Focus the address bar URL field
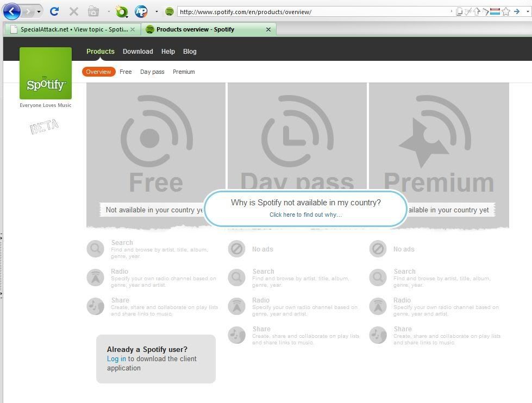This screenshot has height=403, width=532. (312, 12)
